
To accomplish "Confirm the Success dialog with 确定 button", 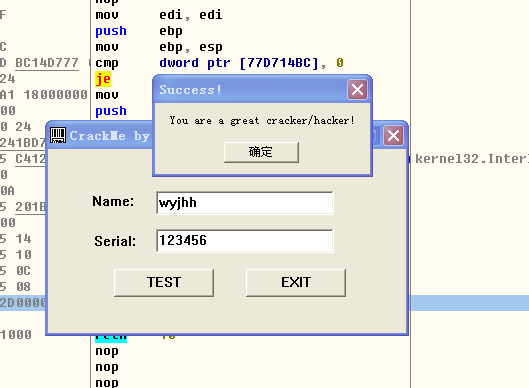I will click(x=261, y=152).
